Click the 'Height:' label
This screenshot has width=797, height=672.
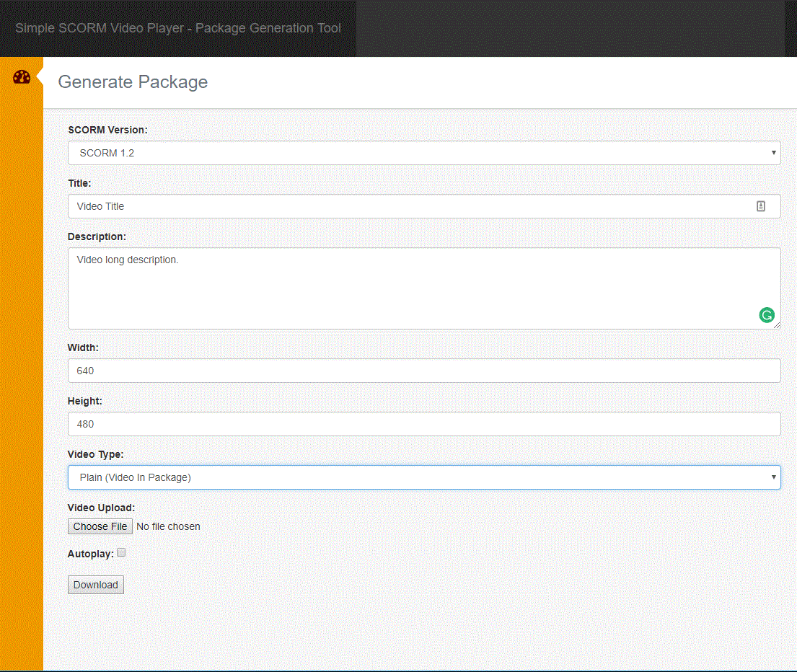coord(85,402)
